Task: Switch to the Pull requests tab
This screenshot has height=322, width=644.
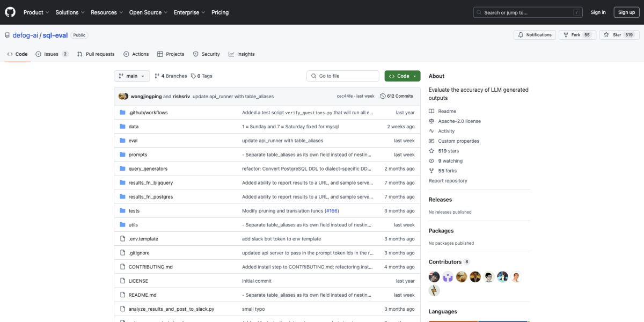Action: [x=96, y=54]
